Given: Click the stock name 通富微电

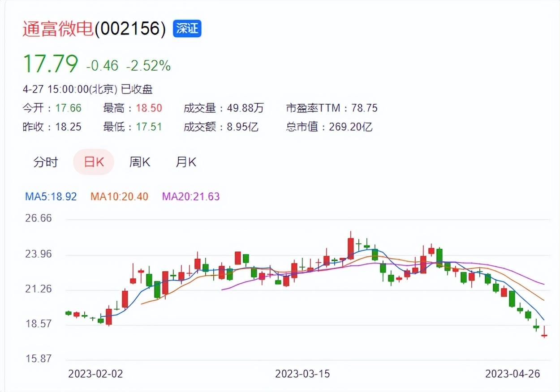Looking at the screenshot, I should point(58,29).
